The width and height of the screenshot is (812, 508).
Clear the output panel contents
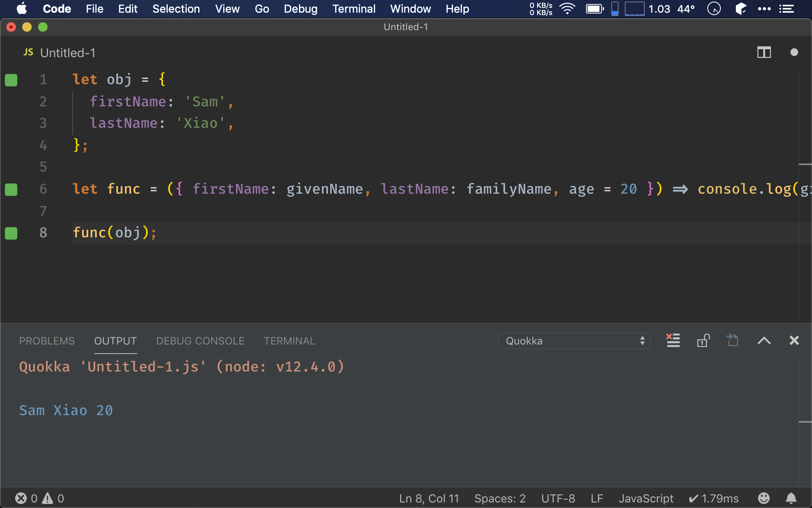coord(673,341)
